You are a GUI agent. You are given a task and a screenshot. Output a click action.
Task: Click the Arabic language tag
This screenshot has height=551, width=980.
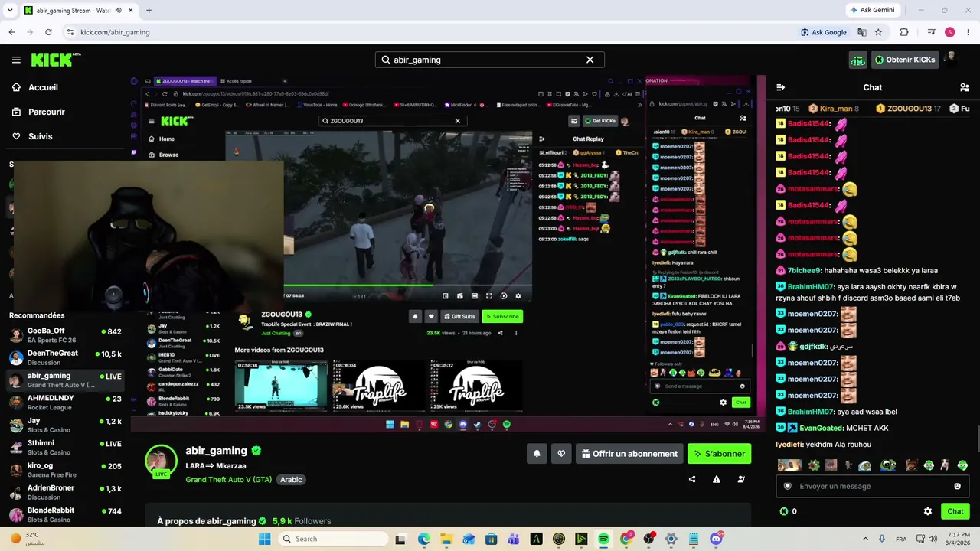click(291, 480)
